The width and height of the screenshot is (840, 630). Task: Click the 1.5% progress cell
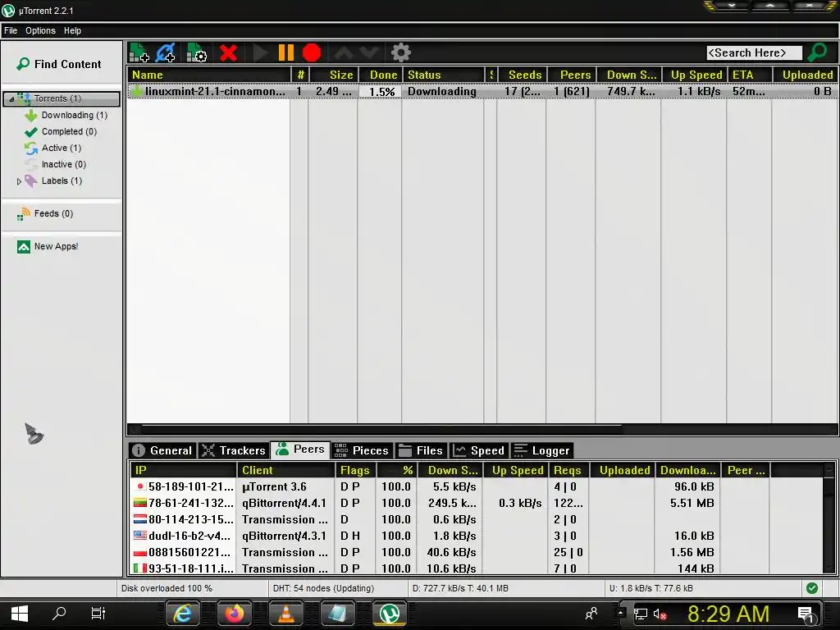(x=380, y=92)
